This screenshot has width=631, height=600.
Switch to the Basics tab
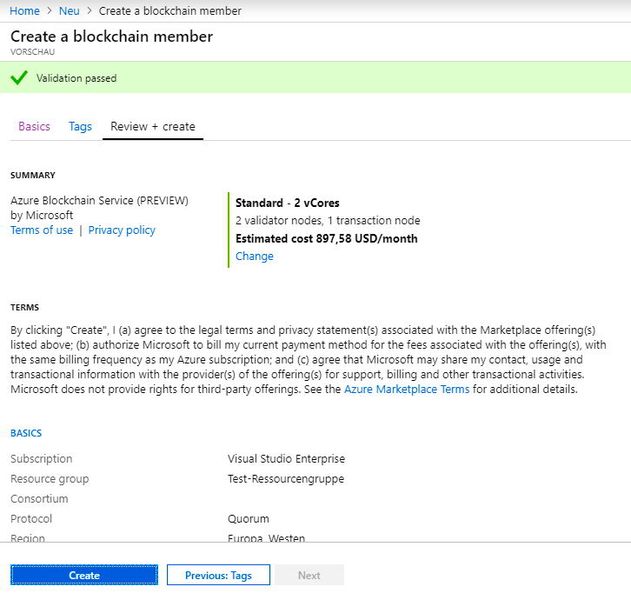[34, 126]
